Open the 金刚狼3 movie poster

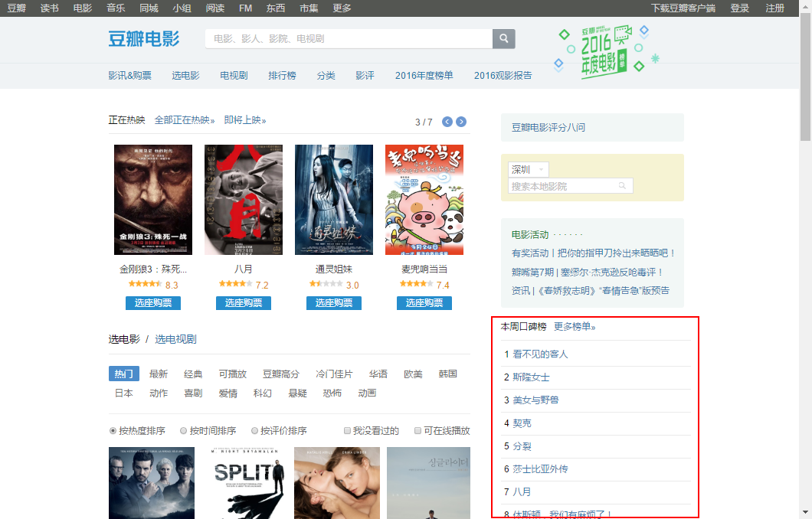point(153,200)
